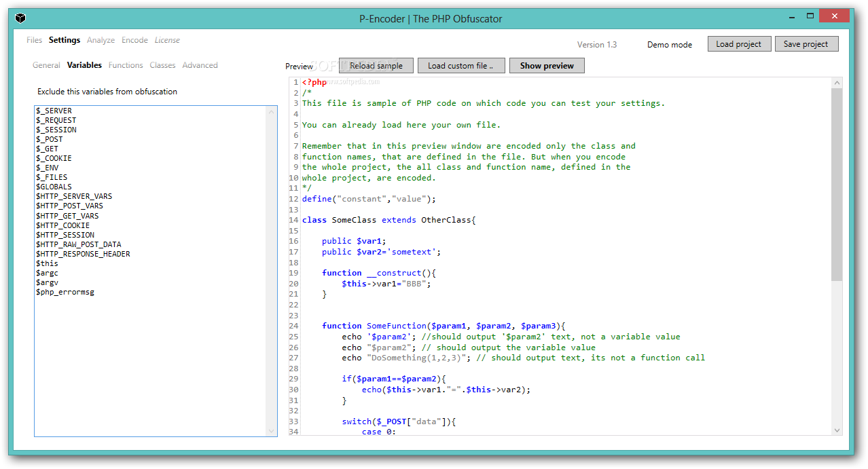
Task: Maximize the P-Encoder window
Action: click(810, 16)
